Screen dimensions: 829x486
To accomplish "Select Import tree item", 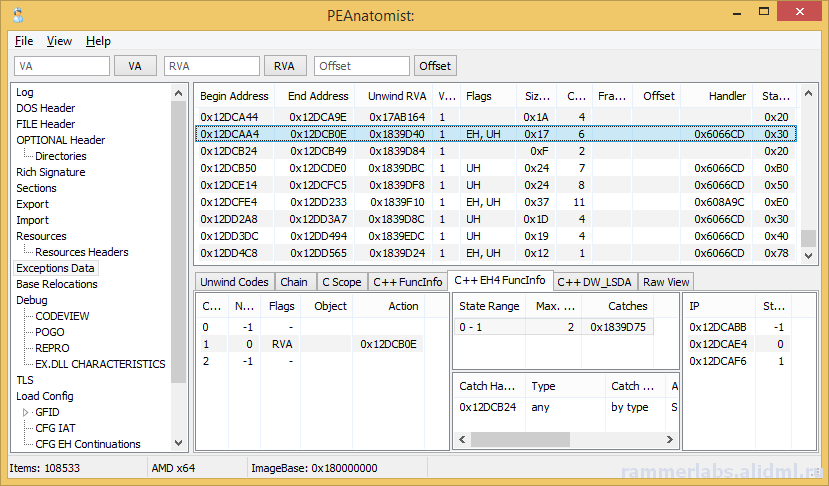I will click(32, 220).
